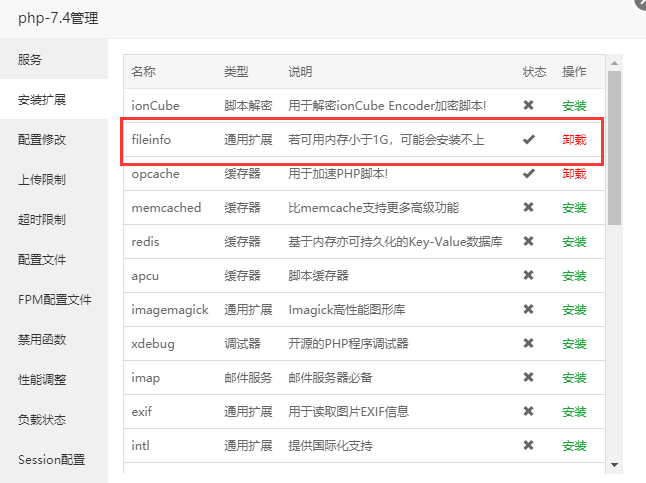Click xdebug's 调试器 type cell

point(242,344)
